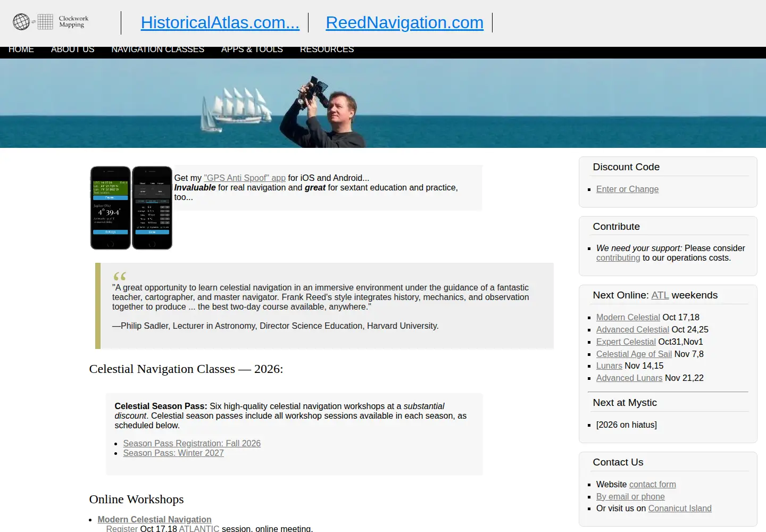
Task: Go to the HOME menu item
Action: [x=21, y=49]
